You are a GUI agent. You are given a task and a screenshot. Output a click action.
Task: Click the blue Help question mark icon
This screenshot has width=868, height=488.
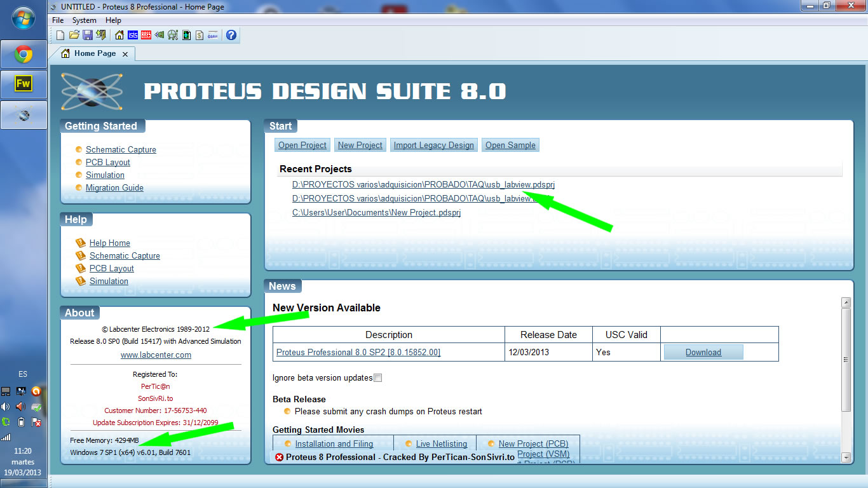231,35
